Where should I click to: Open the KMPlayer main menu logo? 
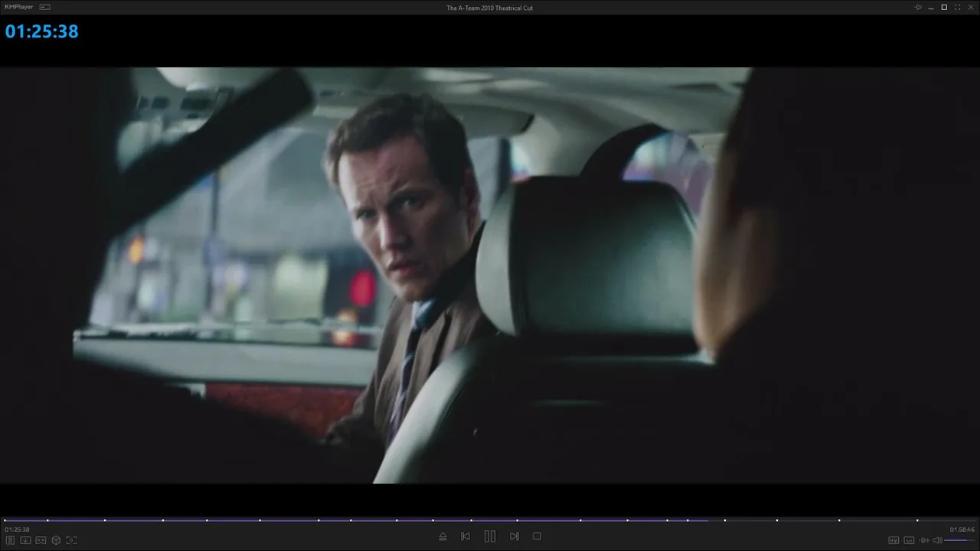(x=19, y=7)
